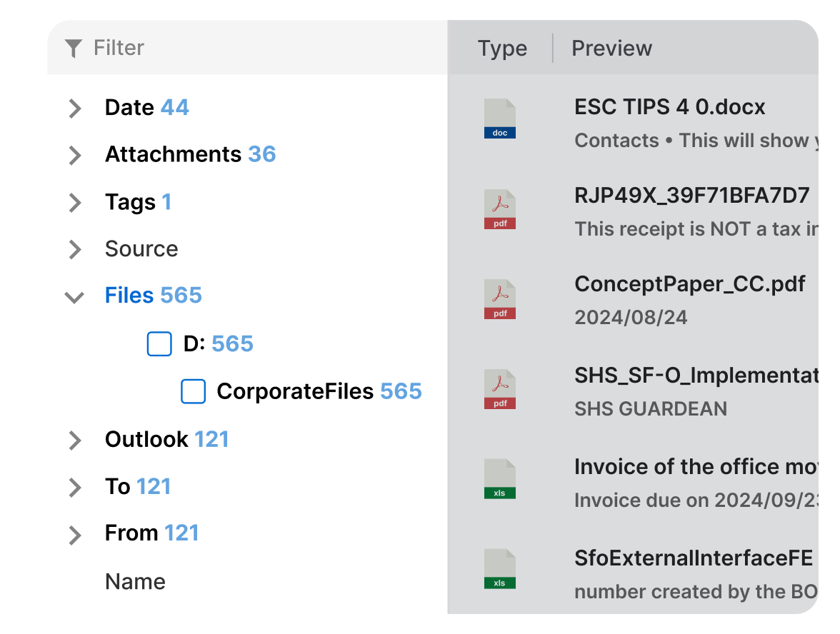The width and height of the screenshot is (840, 634).
Task: Click the Preview column header
Action: (611, 49)
